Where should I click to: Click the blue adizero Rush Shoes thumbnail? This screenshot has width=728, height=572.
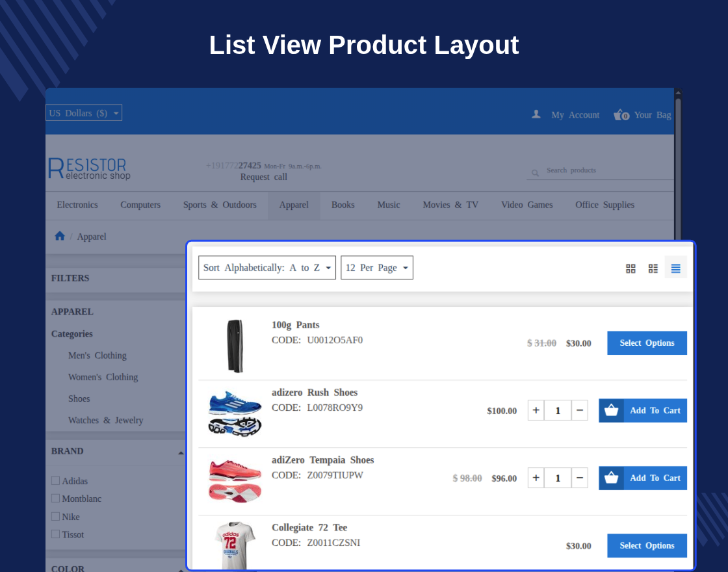pos(235,413)
